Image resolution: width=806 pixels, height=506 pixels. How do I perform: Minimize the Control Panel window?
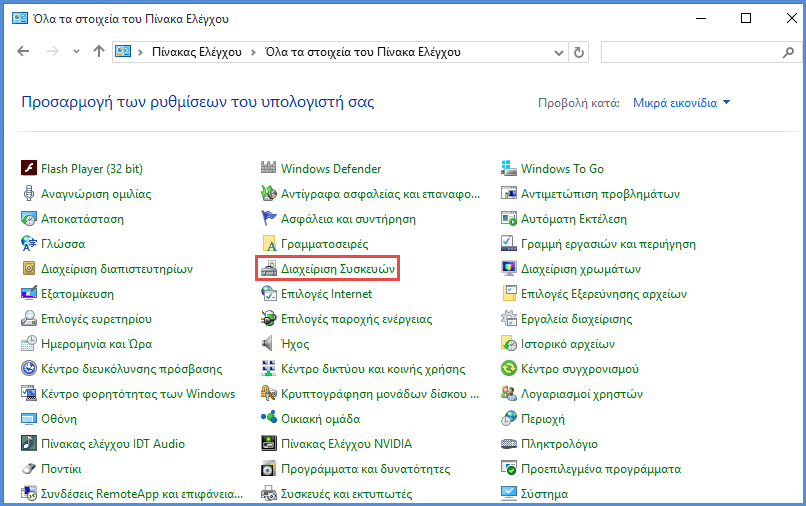tap(700, 19)
